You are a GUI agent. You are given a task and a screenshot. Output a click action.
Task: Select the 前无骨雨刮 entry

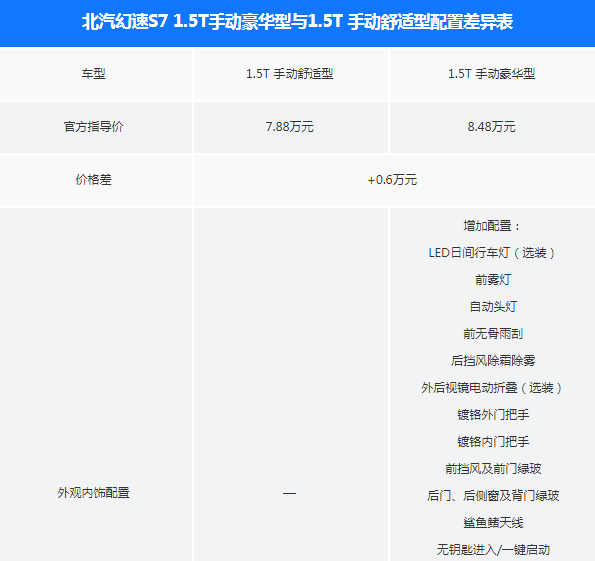click(493, 334)
